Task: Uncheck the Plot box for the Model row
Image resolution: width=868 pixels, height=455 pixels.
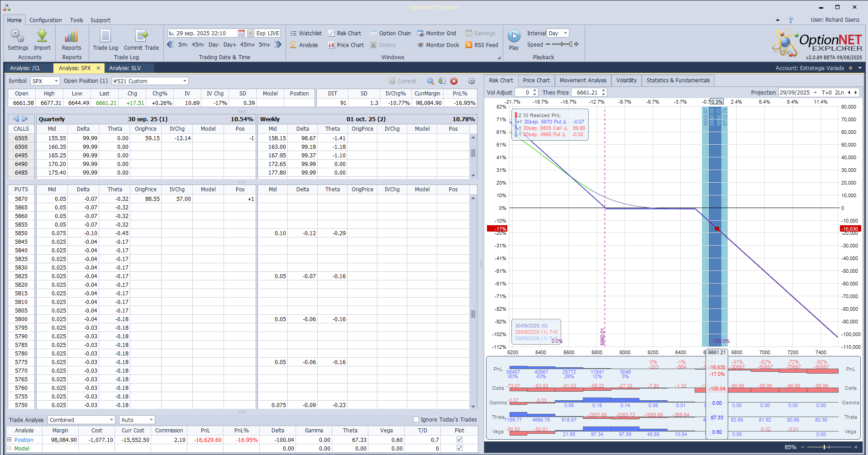Action: click(459, 448)
